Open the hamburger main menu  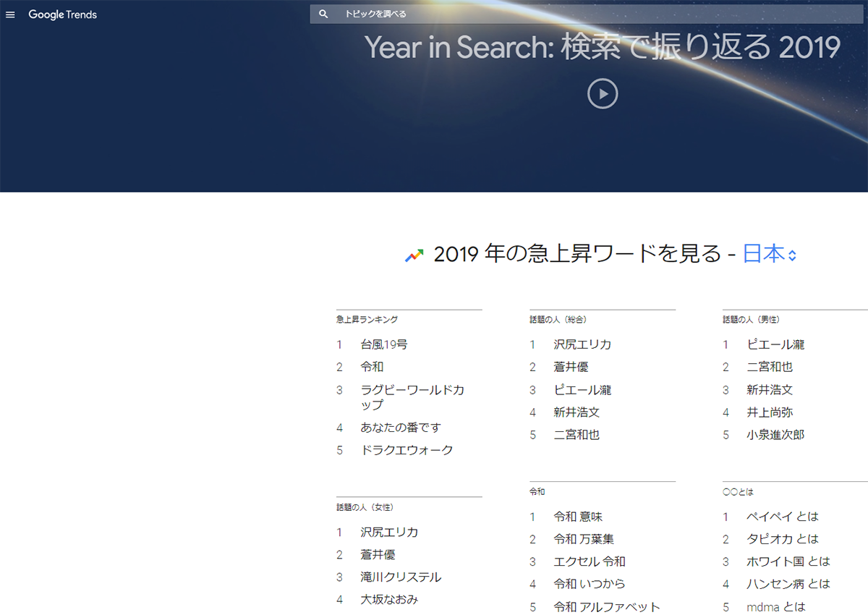pyautogui.click(x=10, y=14)
